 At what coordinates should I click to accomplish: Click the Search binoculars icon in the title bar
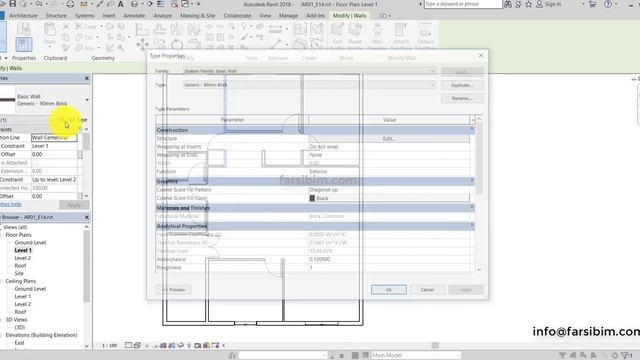tap(508, 4)
